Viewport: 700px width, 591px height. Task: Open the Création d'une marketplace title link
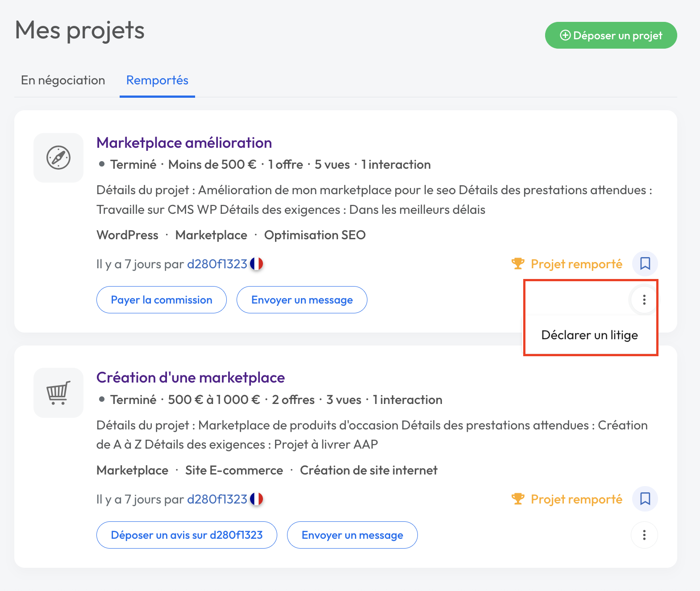[x=190, y=378]
